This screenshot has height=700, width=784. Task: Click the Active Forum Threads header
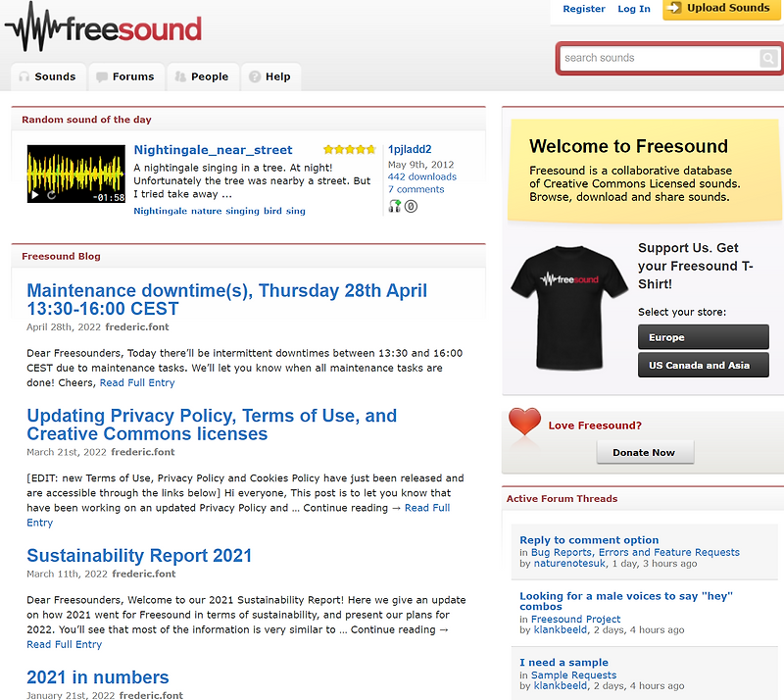click(x=562, y=499)
